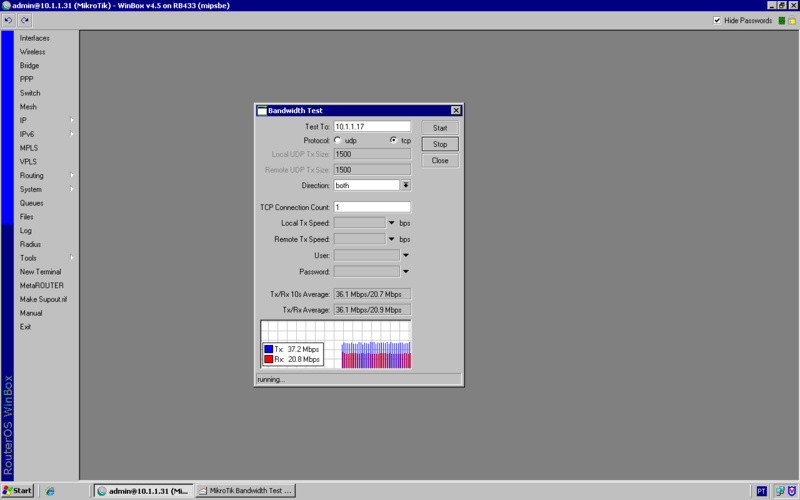Click Make Supout.rif in the sidebar

tap(43, 299)
